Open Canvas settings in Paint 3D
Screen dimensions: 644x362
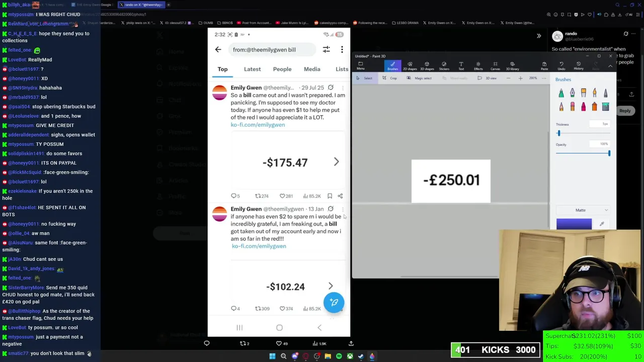click(x=495, y=66)
